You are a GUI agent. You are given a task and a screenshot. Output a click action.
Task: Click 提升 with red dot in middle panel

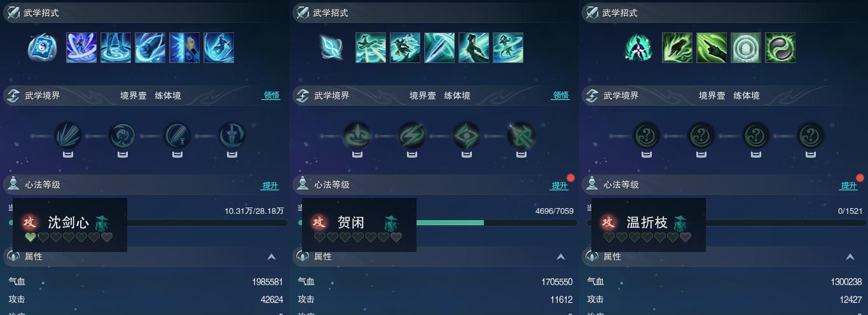pyautogui.click(x=560, y=185)
